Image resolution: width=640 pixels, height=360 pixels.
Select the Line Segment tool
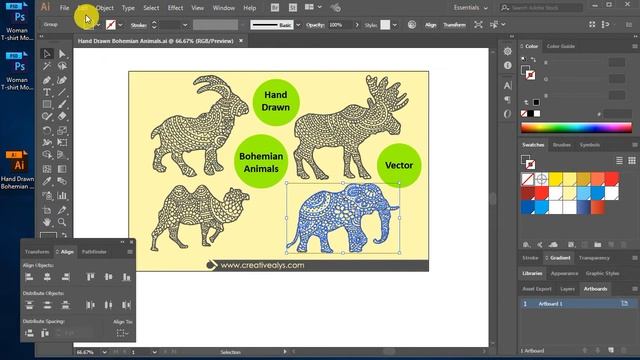pos(62,92)
